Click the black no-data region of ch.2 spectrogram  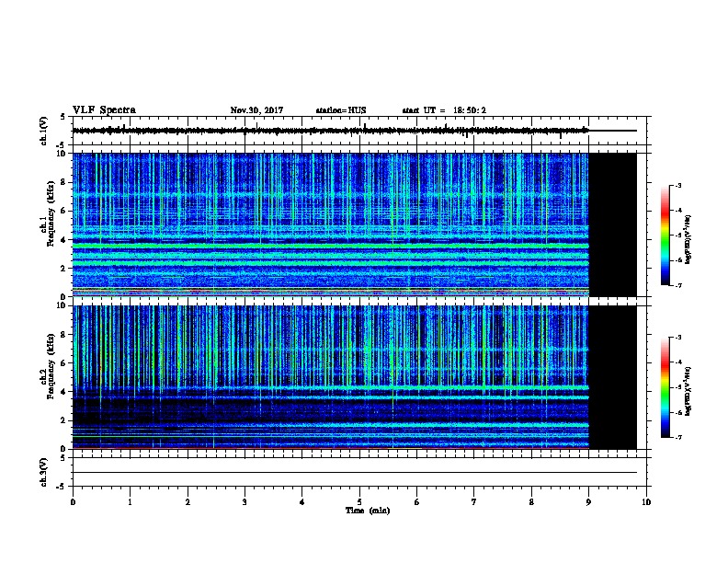pos(613,377)
